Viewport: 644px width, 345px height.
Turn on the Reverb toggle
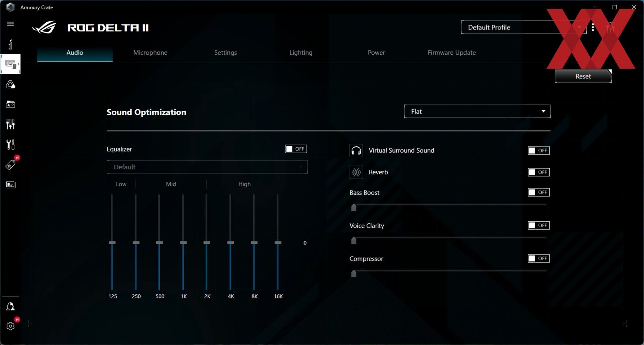(539, 172)
